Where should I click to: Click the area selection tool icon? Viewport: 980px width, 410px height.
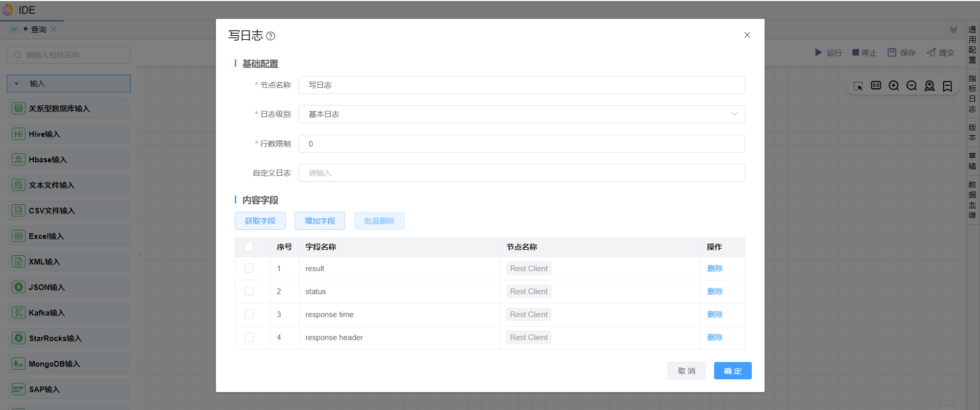(x=858, y=86)
